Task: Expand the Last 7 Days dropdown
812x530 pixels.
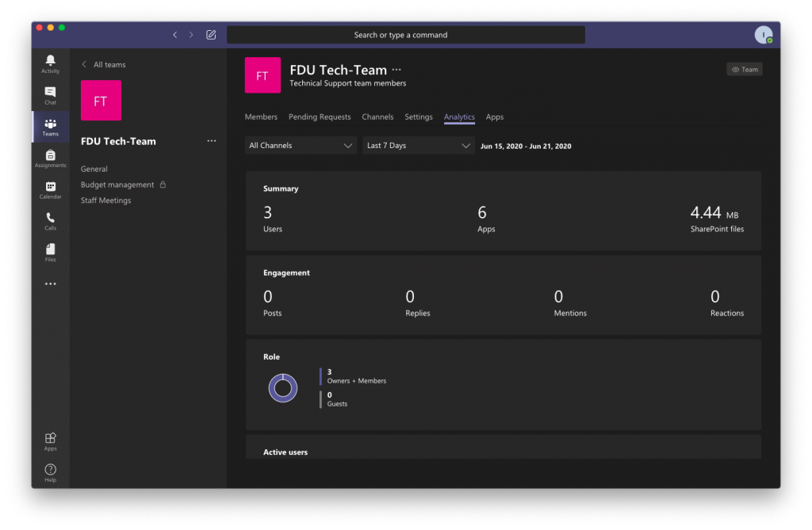Action: coord(419,146)
